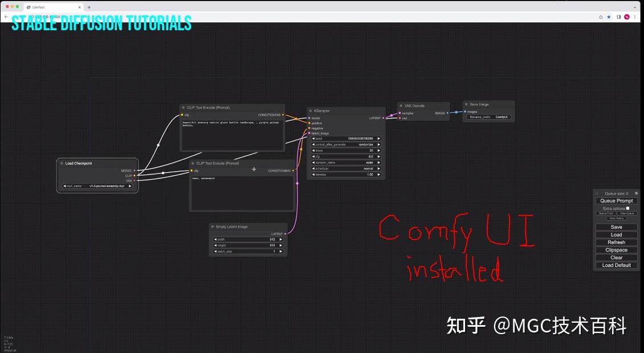This screenshot has height=353, width=644.
Task: Collapse the Save Image node via its title dot
Action: tap(466, 105)
